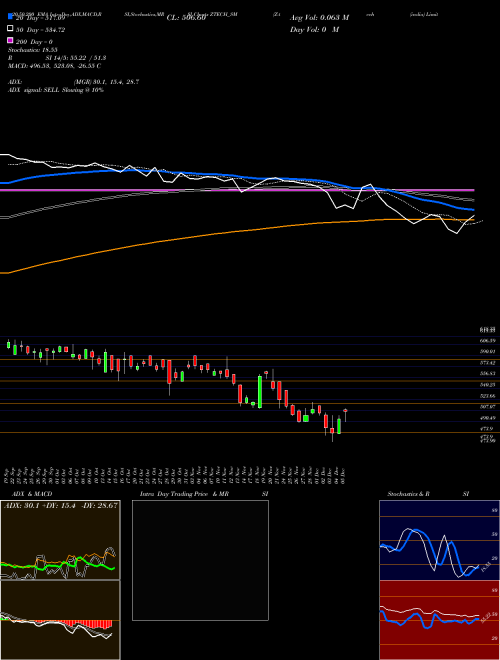Screen dimensions: 500x660
Task: Click the 'ADX & MACD' panel title
Action: pyautogui.click(x=32, y=494)
